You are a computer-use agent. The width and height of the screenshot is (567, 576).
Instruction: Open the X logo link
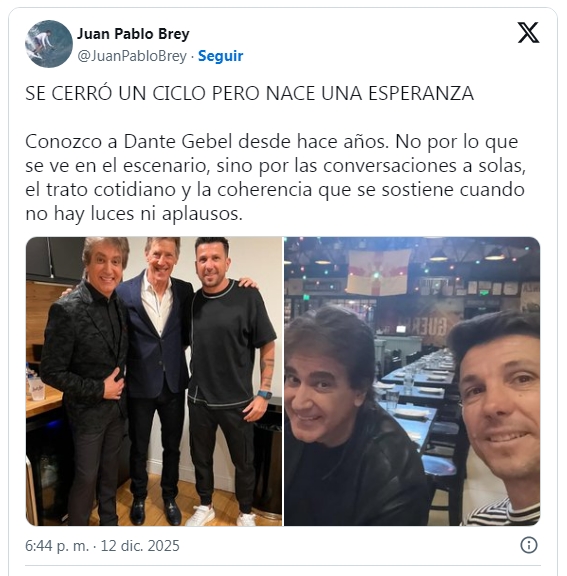coord(528,32)
